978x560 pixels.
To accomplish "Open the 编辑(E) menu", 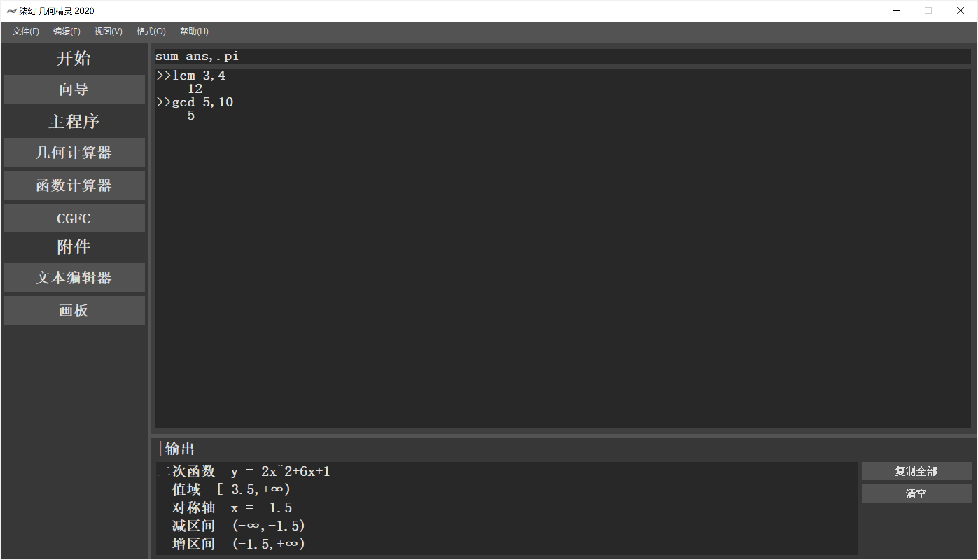I will click(x=67, y=31).
